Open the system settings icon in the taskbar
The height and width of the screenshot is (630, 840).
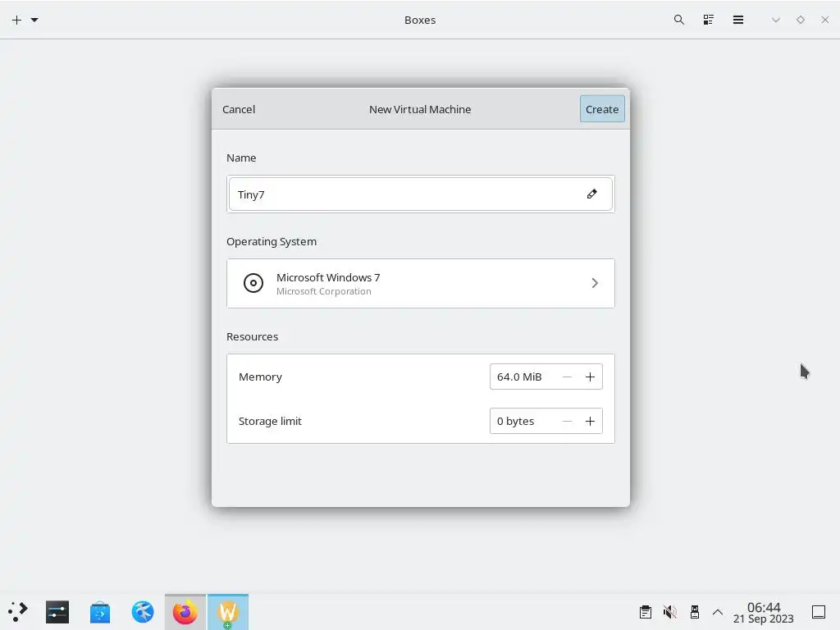coord(57,612)
